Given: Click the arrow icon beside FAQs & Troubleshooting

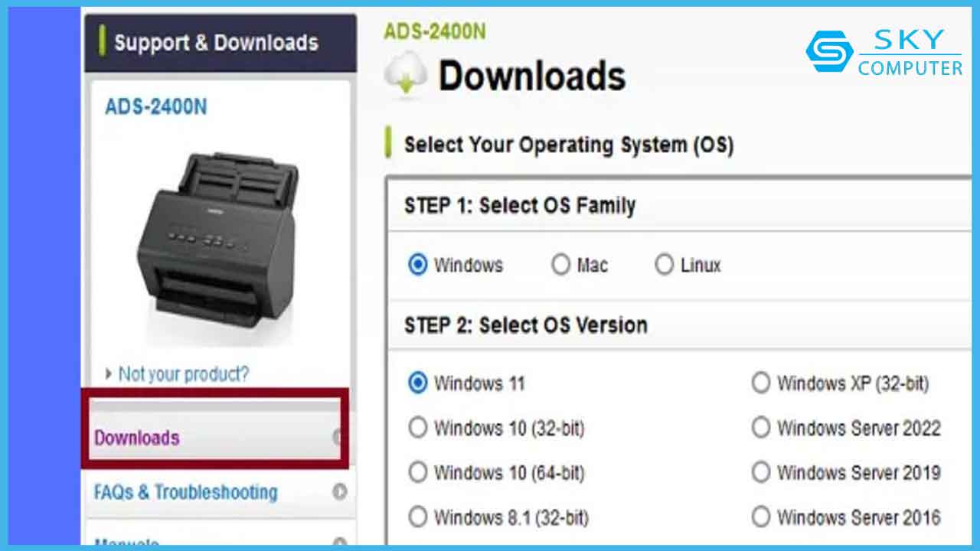Looking at the screenshot, I should coord(340,492).
